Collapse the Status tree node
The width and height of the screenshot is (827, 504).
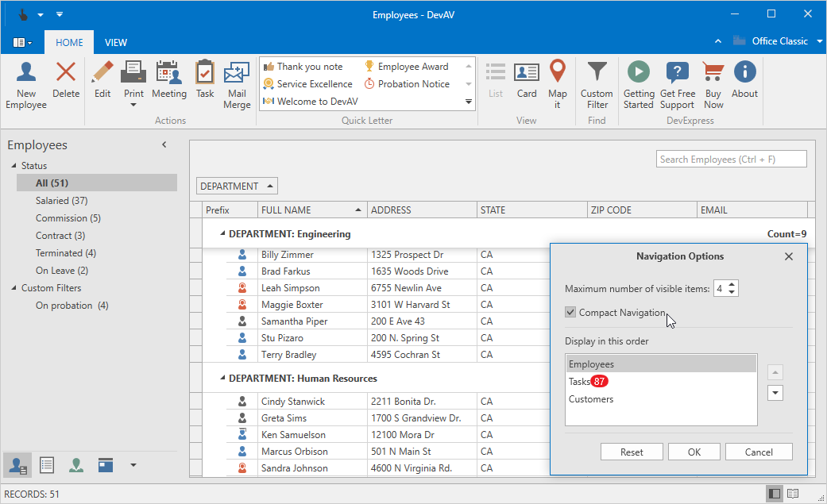[14, 166]
